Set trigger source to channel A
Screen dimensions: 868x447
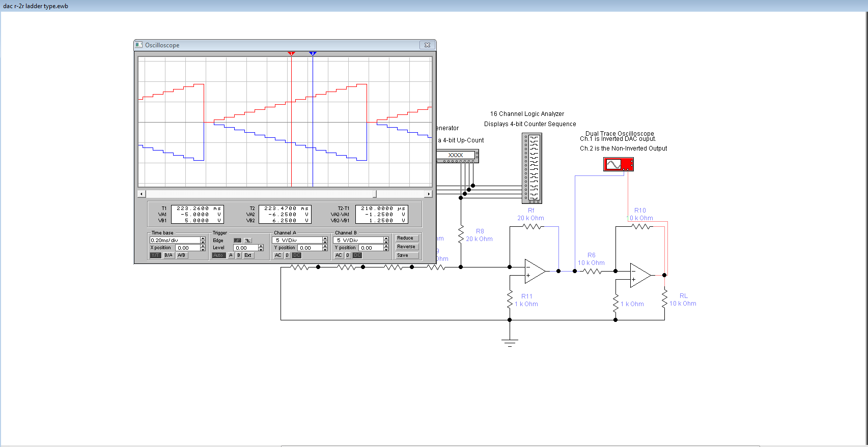[231, 255]
